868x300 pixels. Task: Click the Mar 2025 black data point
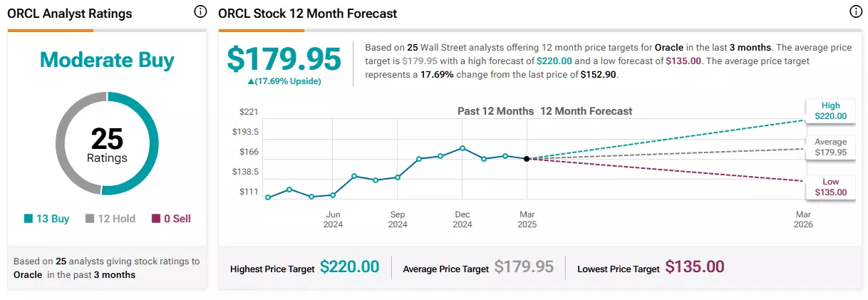(x=527, y=159)
